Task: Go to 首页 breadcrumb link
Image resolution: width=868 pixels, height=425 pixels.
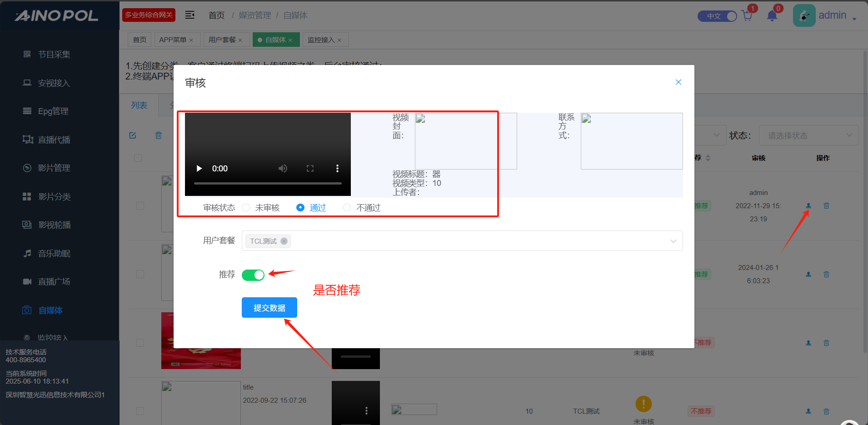Action: pyautogui.click(x=216, y=15)
